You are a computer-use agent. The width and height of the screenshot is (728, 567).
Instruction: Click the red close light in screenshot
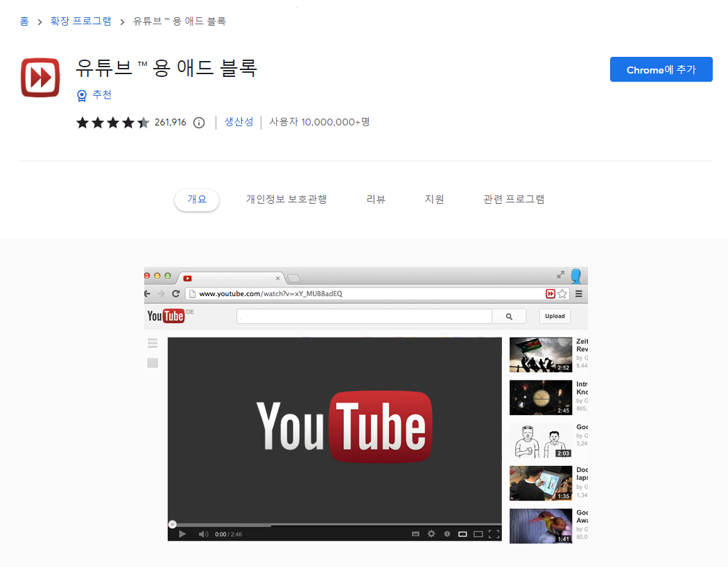[x=147, y=276]
